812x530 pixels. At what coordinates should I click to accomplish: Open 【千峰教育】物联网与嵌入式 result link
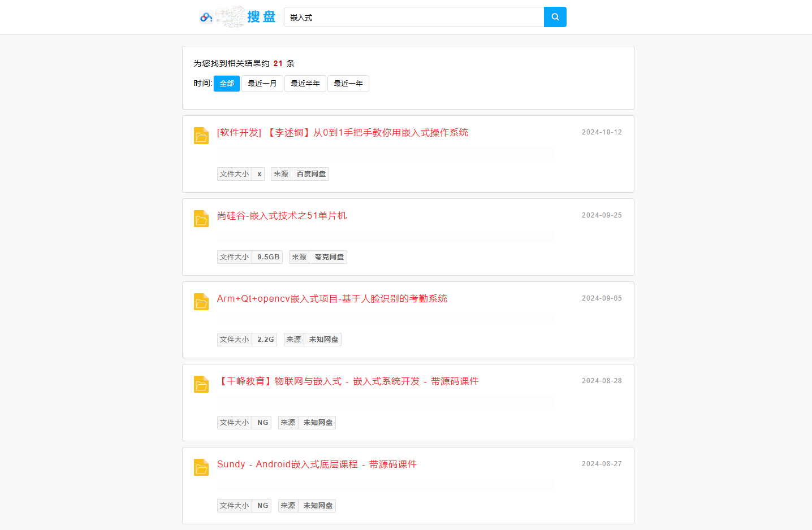pos(348,381)
